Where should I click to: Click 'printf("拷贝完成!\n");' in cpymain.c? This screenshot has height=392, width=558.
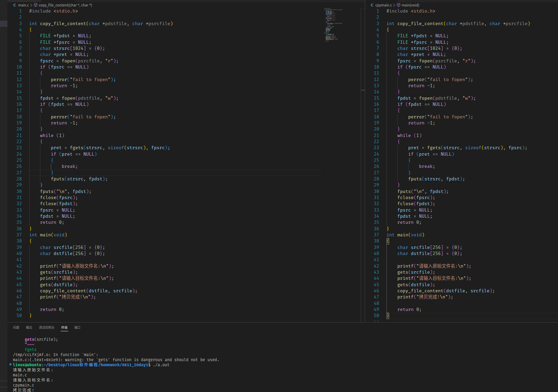pos(425,297)
